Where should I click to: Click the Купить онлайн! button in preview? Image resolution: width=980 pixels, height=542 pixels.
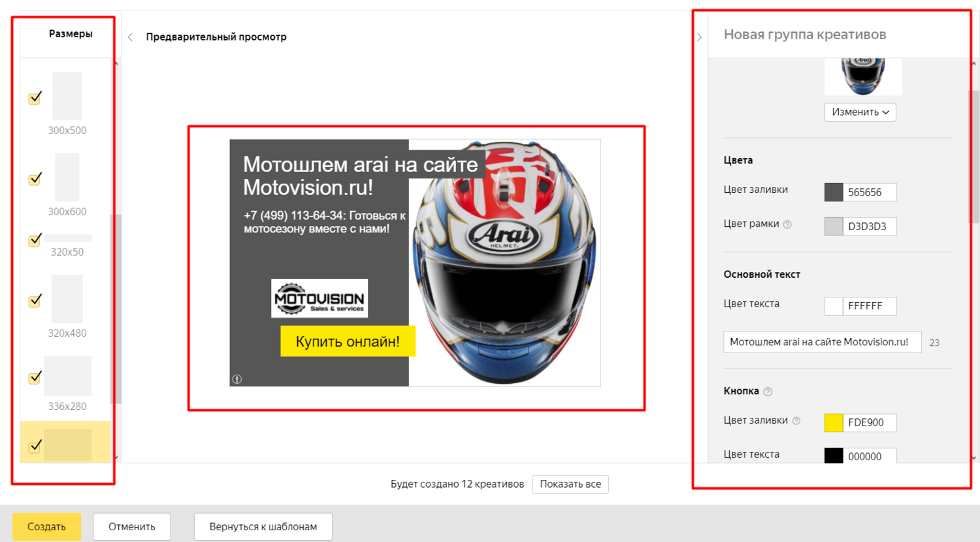[x=348, y=341]
